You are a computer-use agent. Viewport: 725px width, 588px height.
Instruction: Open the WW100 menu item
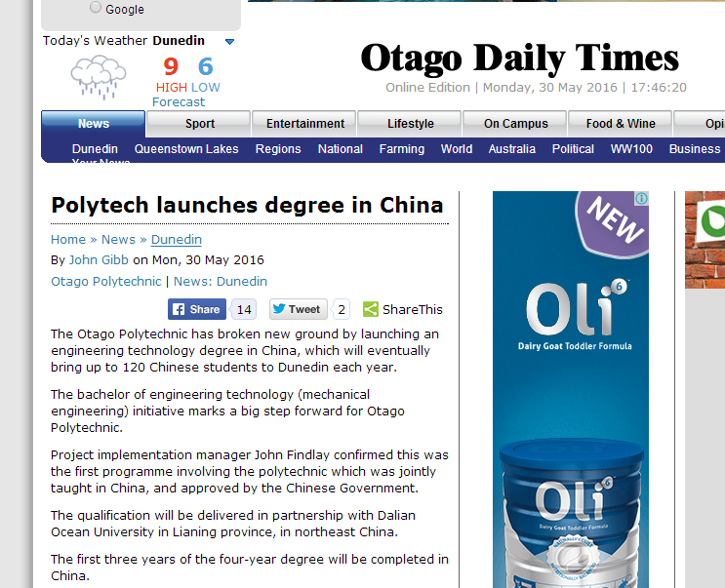coord(631,149)
